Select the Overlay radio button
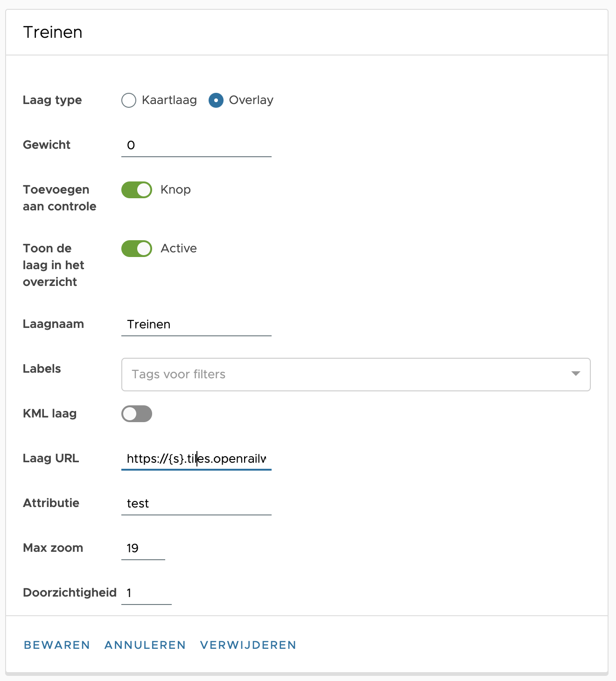The image size is (616, 681). click(216, 100)
